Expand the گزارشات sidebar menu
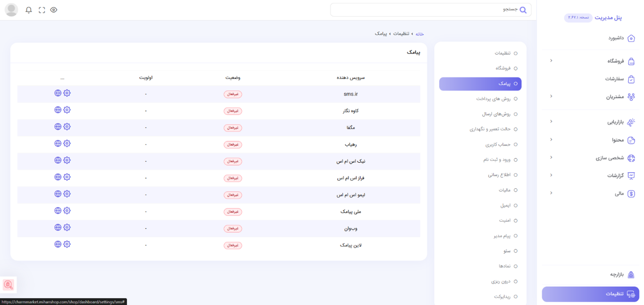The height and width of the screenshot is (305, 644). 615,176
